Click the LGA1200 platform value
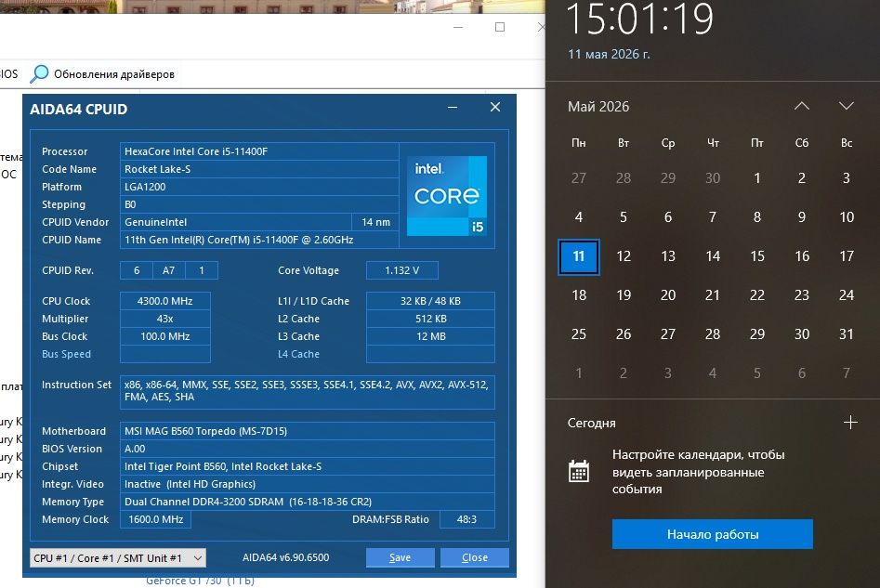880x588 pixels. coord(259,187)
